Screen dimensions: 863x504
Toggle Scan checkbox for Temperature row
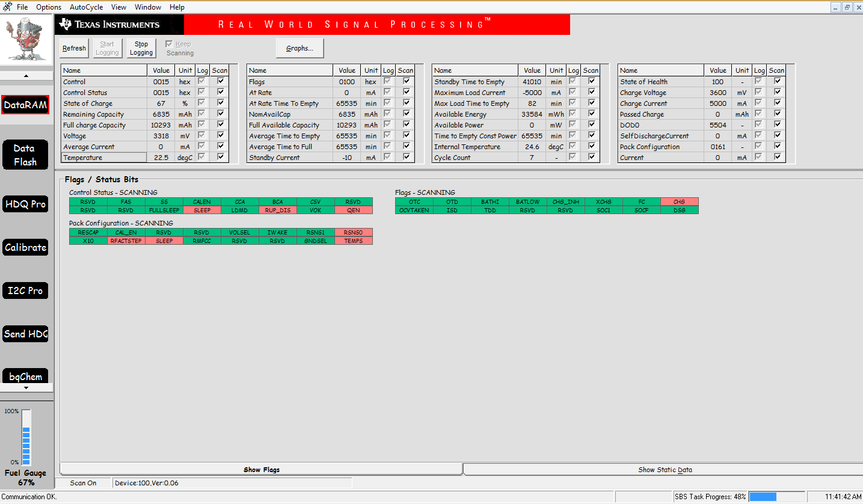(221, 157)
